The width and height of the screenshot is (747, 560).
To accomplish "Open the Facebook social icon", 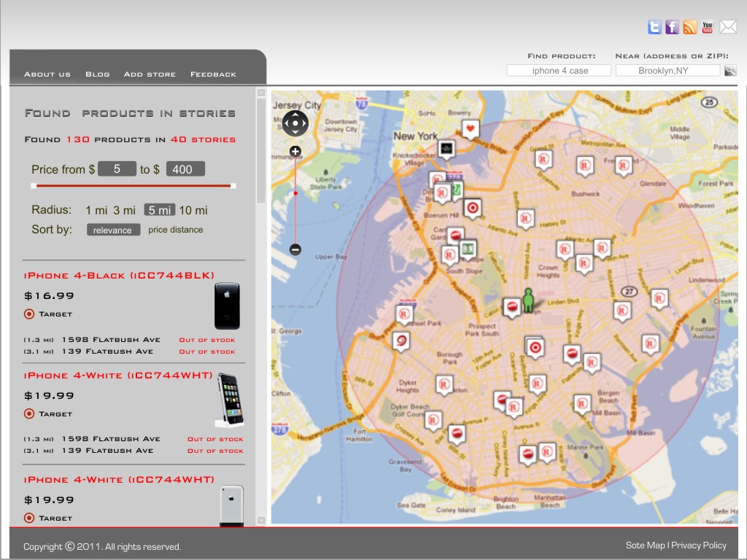I will [x=672, y=27].
